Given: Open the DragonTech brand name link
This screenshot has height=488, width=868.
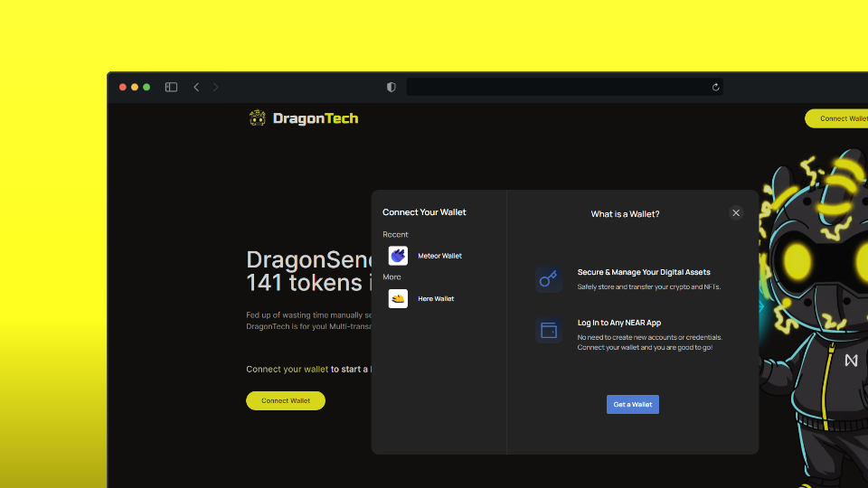Looking at the screenshot, I should pos(316,118).
